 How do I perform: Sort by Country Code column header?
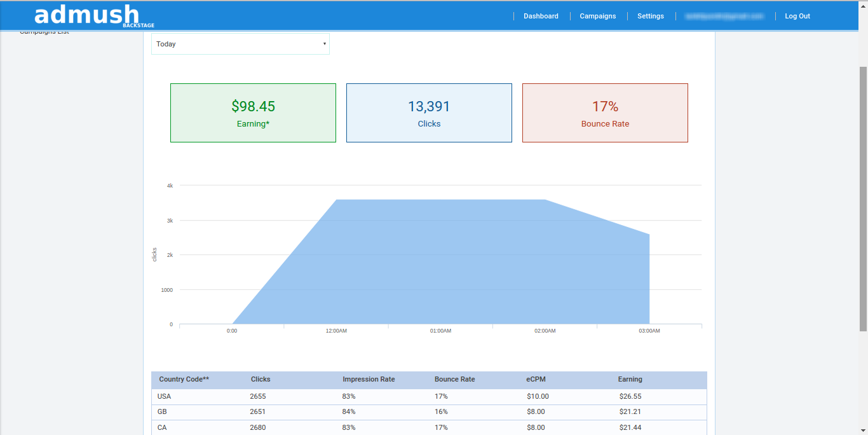pyautogui.click(x=184, y=379)
